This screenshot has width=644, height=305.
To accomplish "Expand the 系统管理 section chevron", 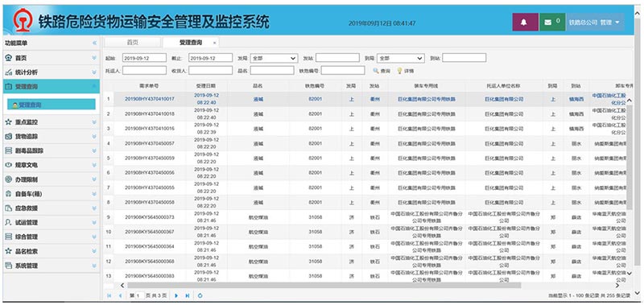I will point(94,266).
